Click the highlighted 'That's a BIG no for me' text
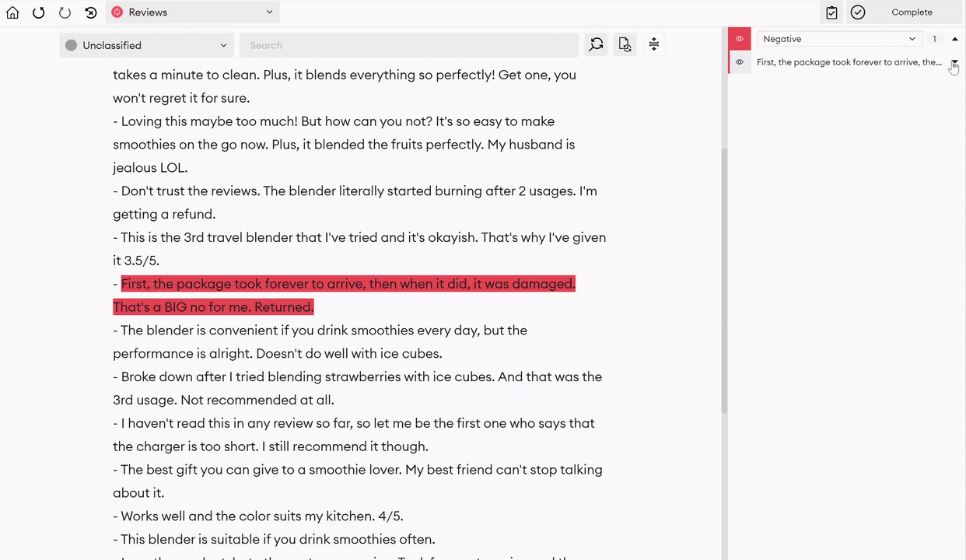 tap(213, 307)
